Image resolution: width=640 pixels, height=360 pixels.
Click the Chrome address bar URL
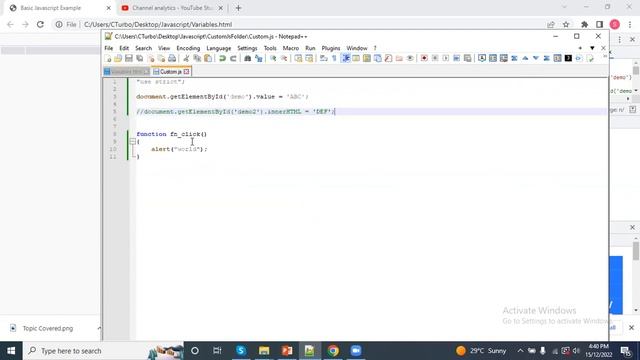158,24
